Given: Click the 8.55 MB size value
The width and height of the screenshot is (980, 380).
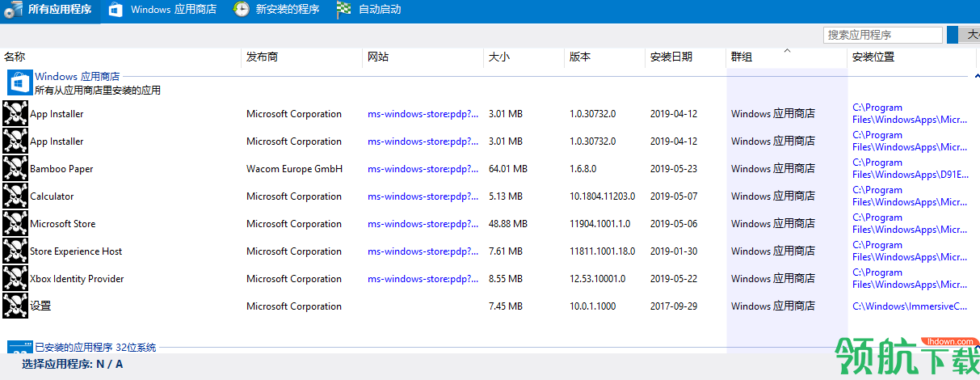Looking at the screenshot, I should [x=506, y=279].
